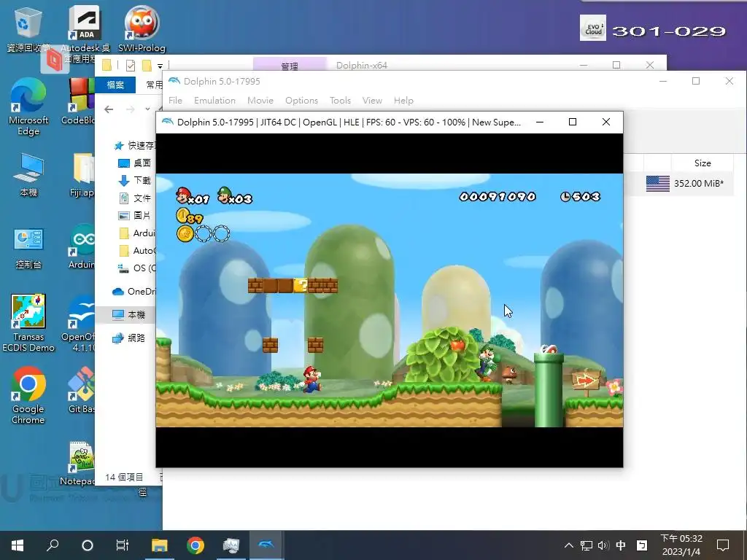Image resolution: width=747 pixels, height=560 pixels.
Task: Launch SWI-Prolog desktop shortcut
Action: [x=142, y=29]
